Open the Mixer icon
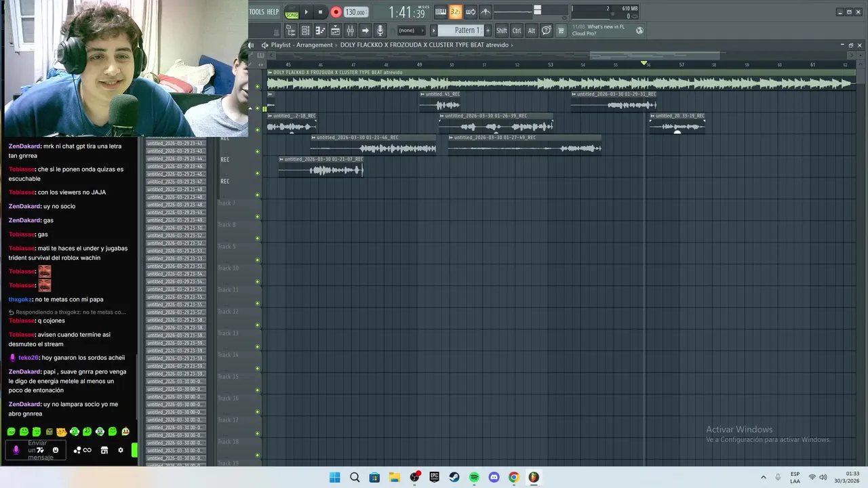The image size is (868, 488). tap(350, 30)
